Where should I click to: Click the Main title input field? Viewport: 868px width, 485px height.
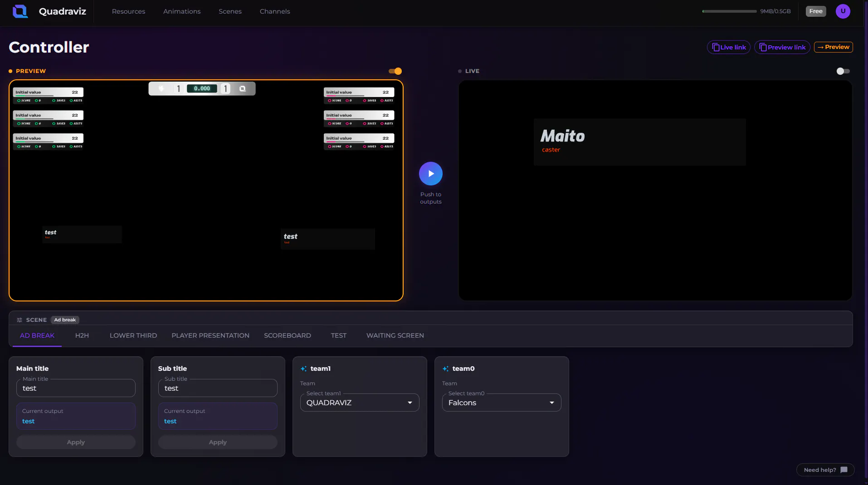pos(76,388)
